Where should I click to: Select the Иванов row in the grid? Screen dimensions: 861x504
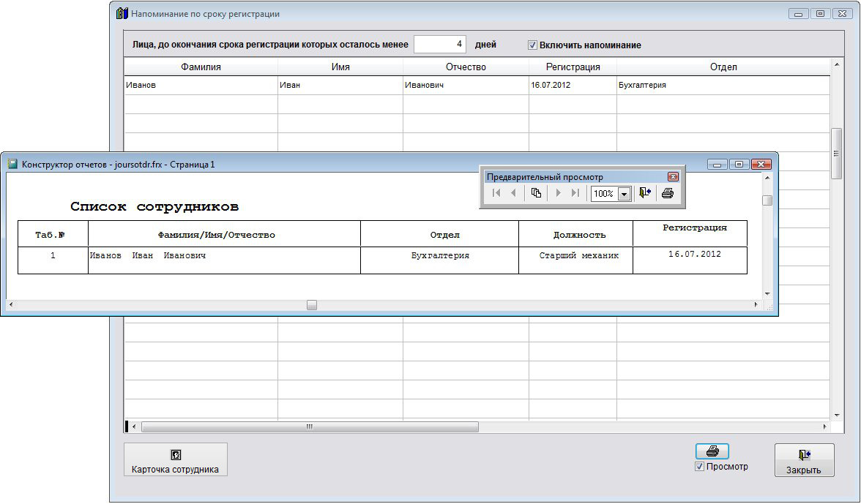[201, 86]
